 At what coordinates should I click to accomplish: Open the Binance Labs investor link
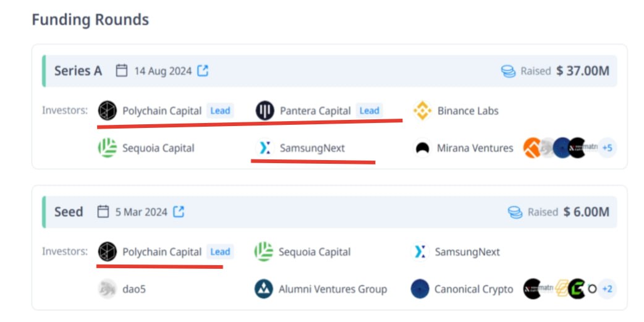[468, 111]
